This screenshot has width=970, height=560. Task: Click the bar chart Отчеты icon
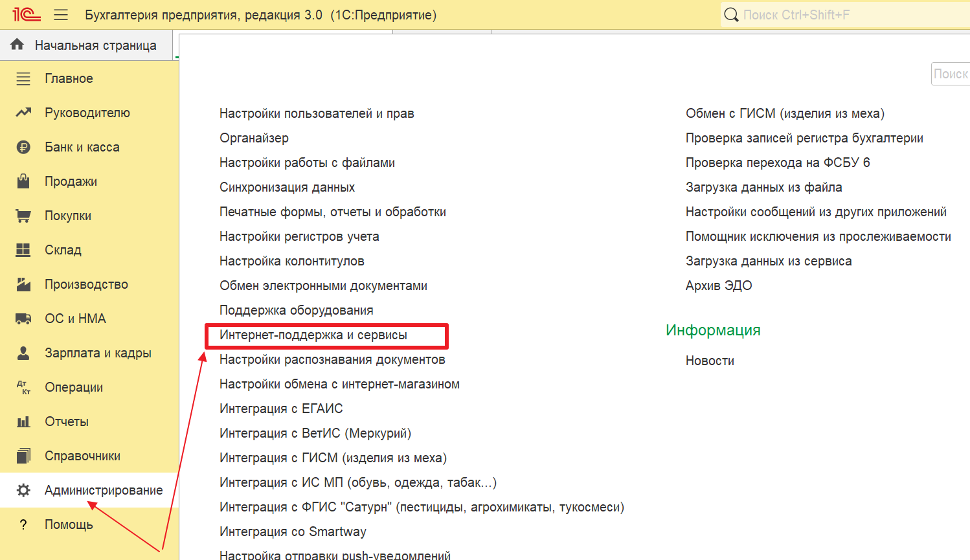coord(23,421)
